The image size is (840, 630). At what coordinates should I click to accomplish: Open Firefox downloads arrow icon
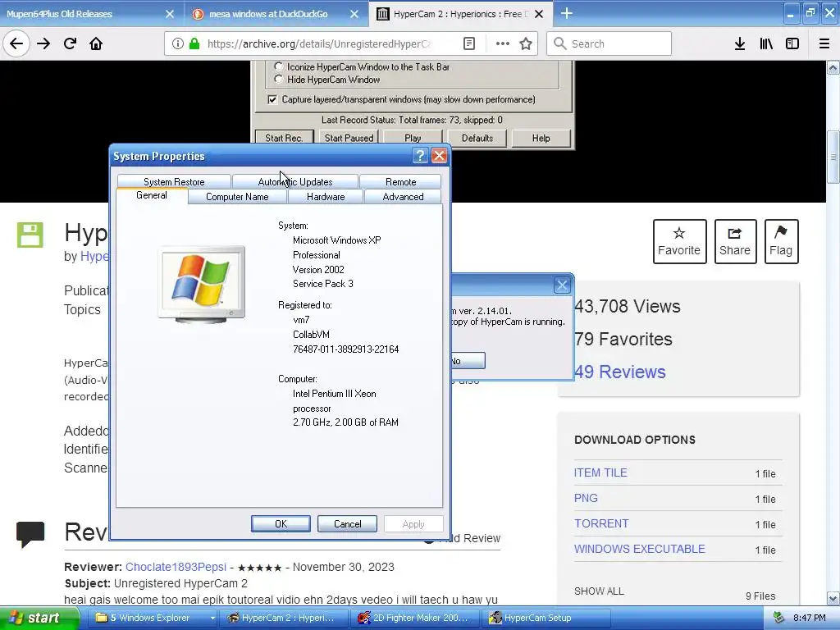point(740,43)
